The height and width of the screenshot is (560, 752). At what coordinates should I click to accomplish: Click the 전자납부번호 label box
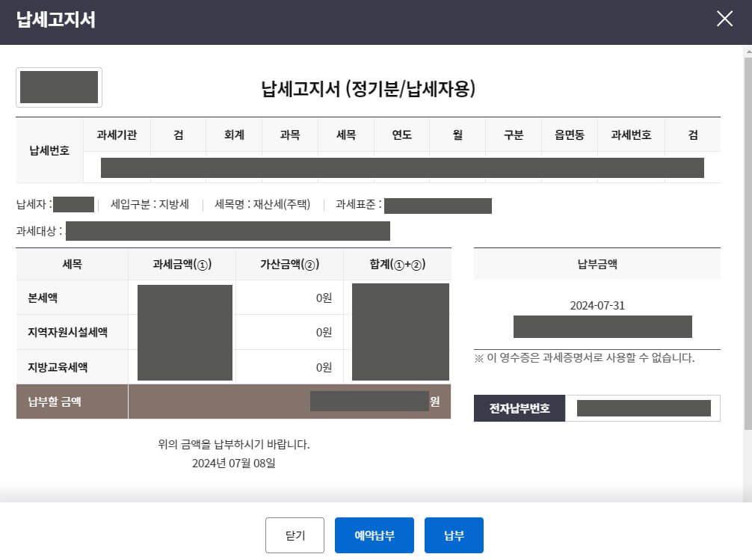coord(519,407)
